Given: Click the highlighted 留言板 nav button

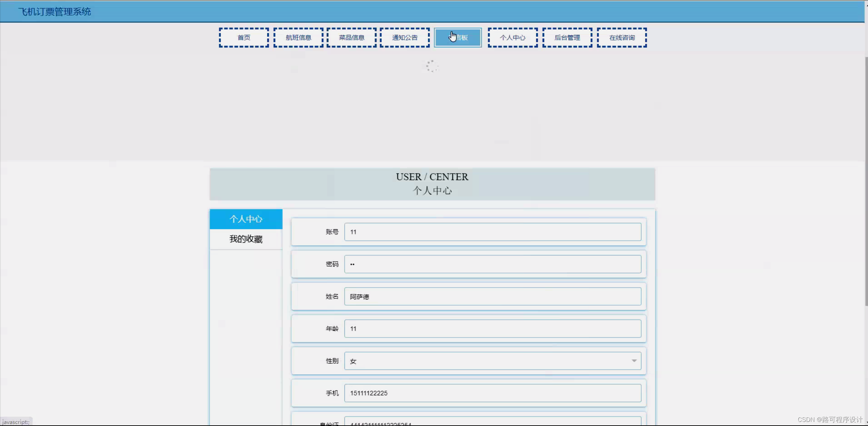Looking at the screenshot, I should [458, 38].
